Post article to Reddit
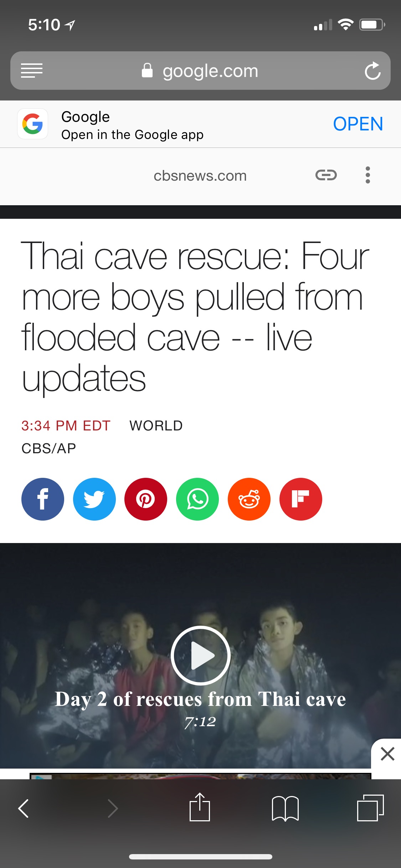The width and height of the screenshot is (401, 868). tap(249, 499)
